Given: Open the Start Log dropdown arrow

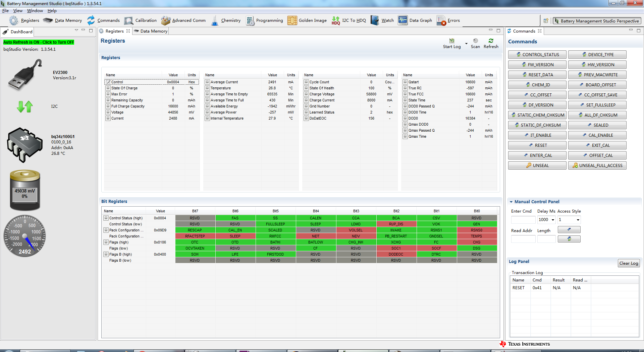Looking at the screenshot, I should click(x=466, y=44).
